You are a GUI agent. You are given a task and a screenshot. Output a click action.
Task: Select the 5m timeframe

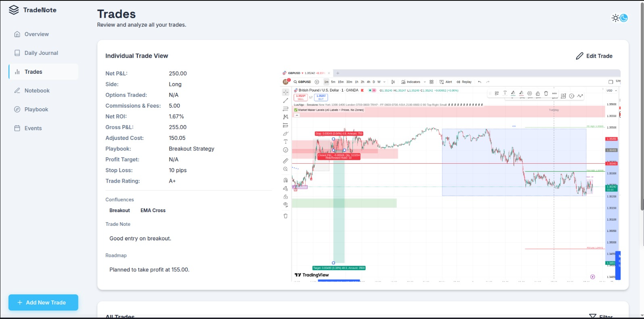(333, 82)
